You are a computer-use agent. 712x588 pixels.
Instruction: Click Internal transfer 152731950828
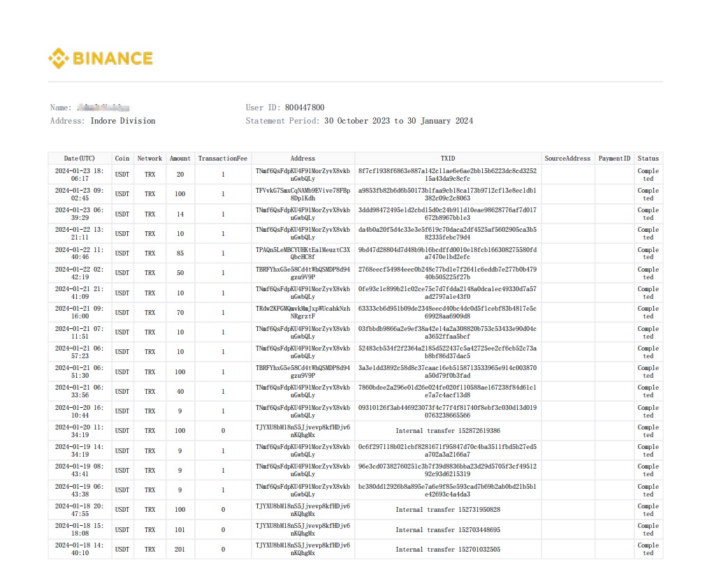(x=448, y=510)
